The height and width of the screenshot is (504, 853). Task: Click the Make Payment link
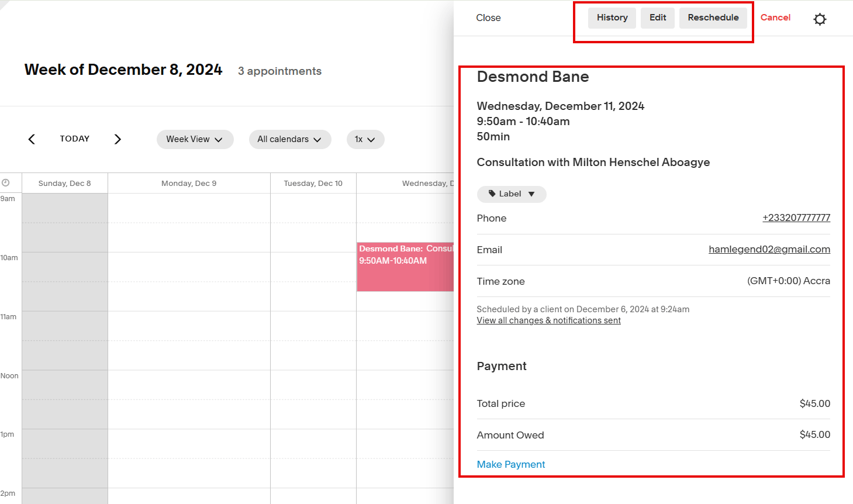click(510, 464)
